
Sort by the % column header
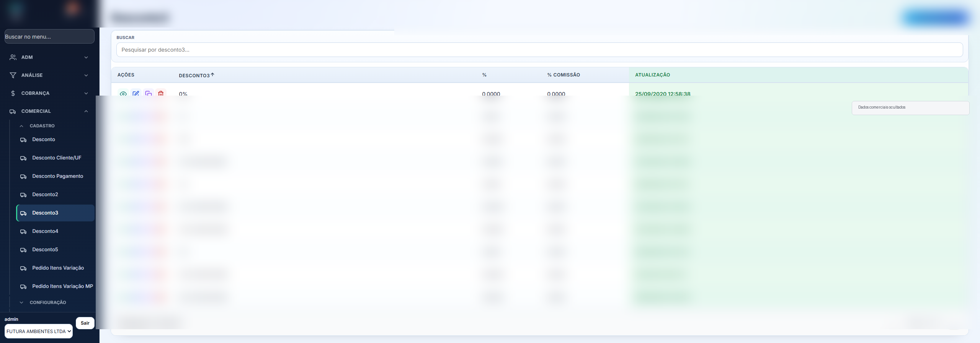point(484,75)
